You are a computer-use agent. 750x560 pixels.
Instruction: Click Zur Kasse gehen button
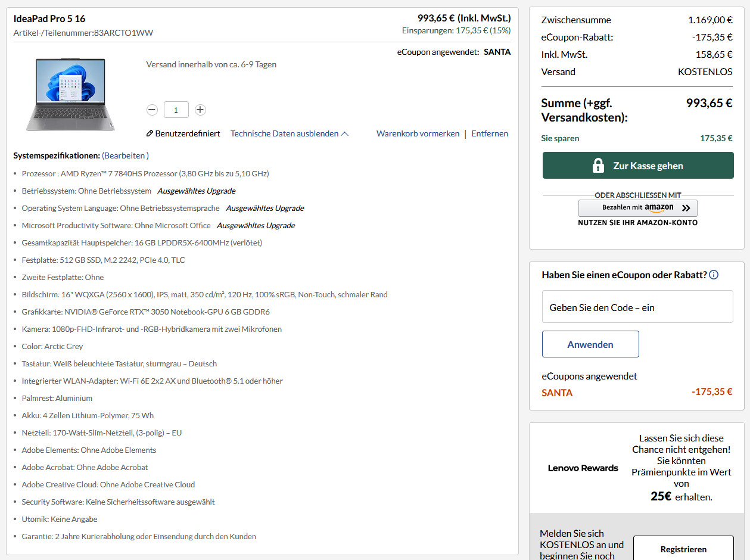(638, 166)
